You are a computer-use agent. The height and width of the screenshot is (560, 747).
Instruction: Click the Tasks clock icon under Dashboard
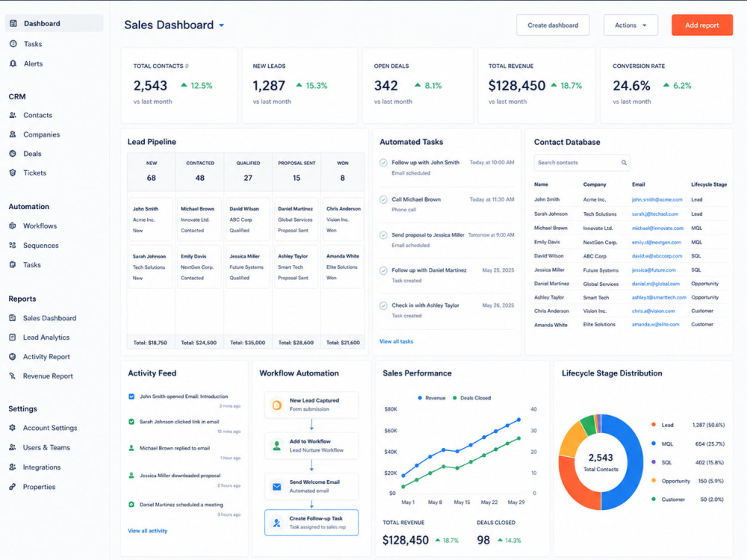(13, 44)
